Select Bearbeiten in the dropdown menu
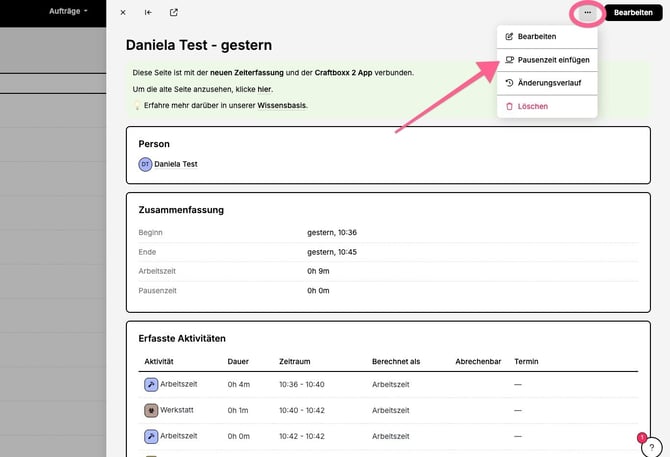Viewport: 670px width, 457px height. [x=537, y=37]
